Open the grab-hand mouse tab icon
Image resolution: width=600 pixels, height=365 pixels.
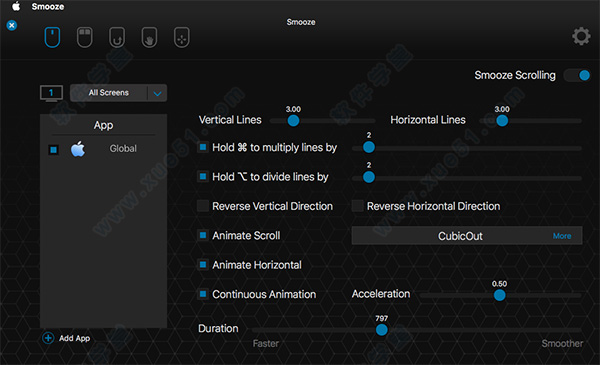pyautogui.click(x=149, y=37)
